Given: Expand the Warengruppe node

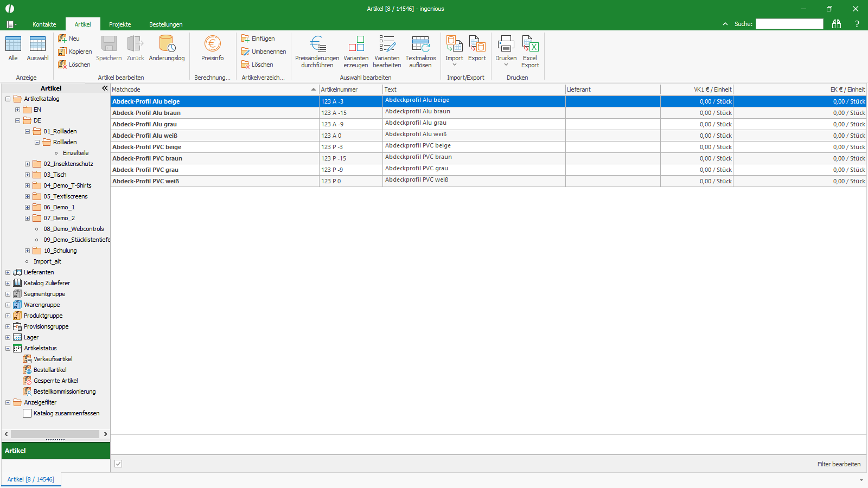Looking at the screenshot, I should tap(8, 305).
